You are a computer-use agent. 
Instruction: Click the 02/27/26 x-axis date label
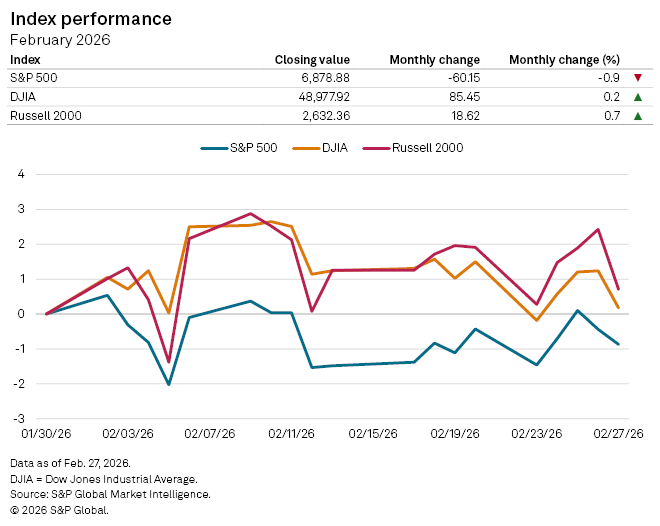pyautogui.click(x=620, y=434)
